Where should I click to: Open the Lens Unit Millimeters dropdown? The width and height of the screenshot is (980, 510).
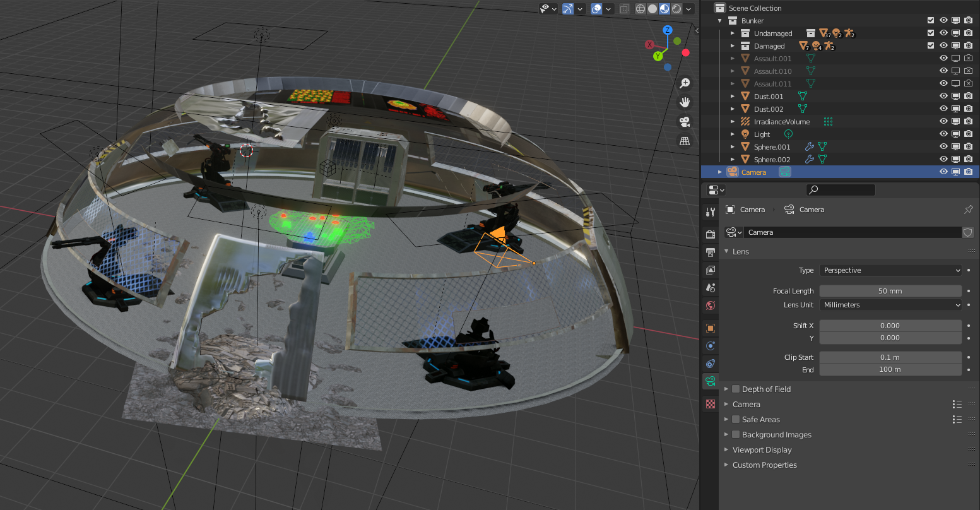890,305
